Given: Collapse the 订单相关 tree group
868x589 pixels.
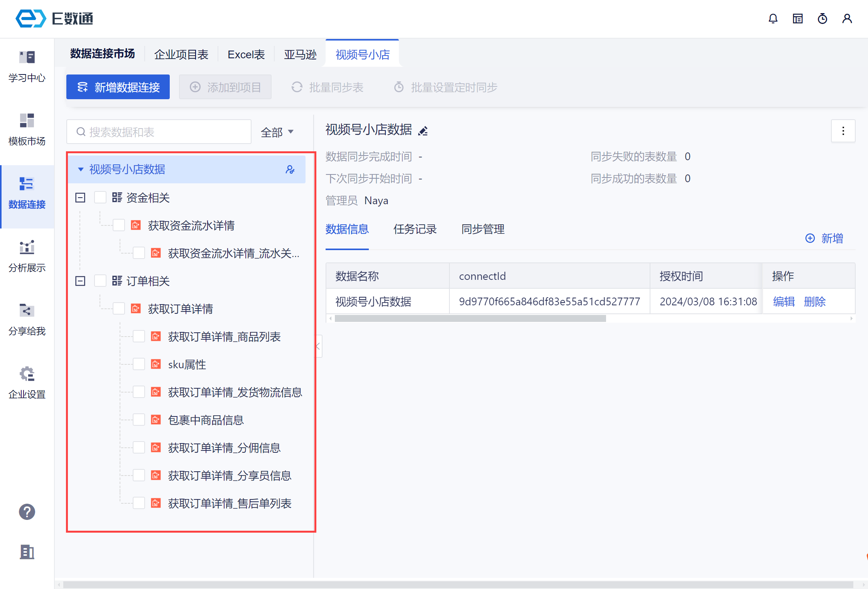Looking at the screenshot, I should click(x=80, y=281).
